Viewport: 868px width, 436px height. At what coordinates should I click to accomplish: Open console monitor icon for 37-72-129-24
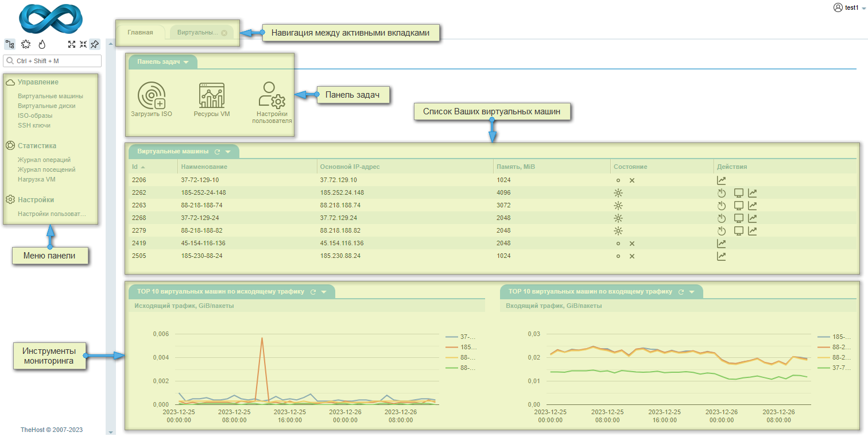pyautogui.click(x=739, y=218)
